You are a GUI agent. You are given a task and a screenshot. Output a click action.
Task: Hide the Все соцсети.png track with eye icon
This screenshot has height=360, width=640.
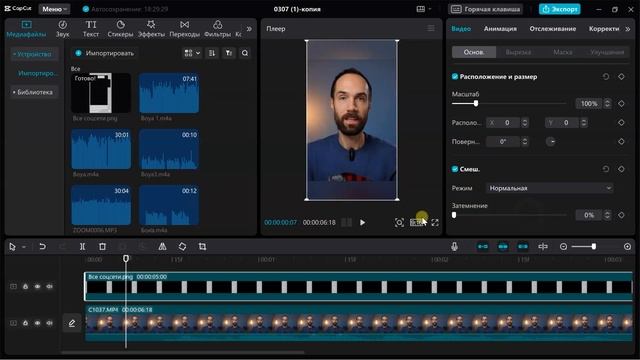(37, 287)
